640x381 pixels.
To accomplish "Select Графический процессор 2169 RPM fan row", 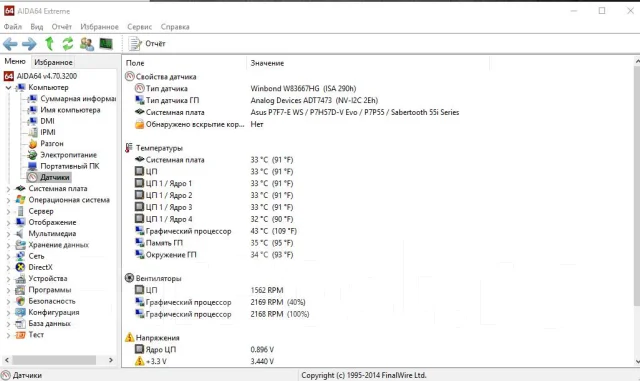I will pos(378,303).
